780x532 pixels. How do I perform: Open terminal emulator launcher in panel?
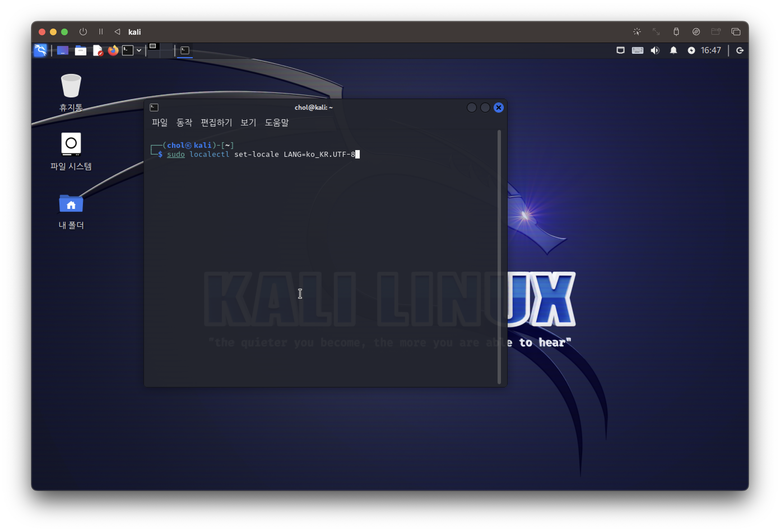tap(127, 51)
